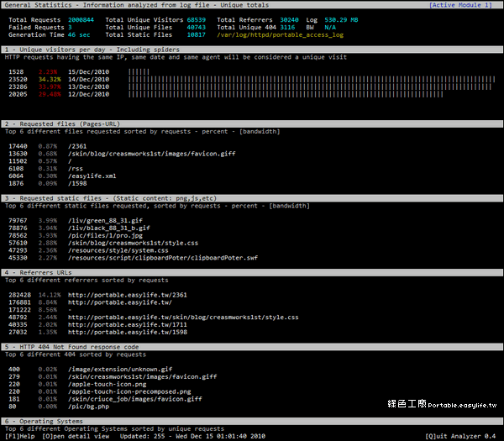The height and width of the screenshot is (441, 504).
Task: Click Total Unique Files value 40743
Action: click(197, 28)
